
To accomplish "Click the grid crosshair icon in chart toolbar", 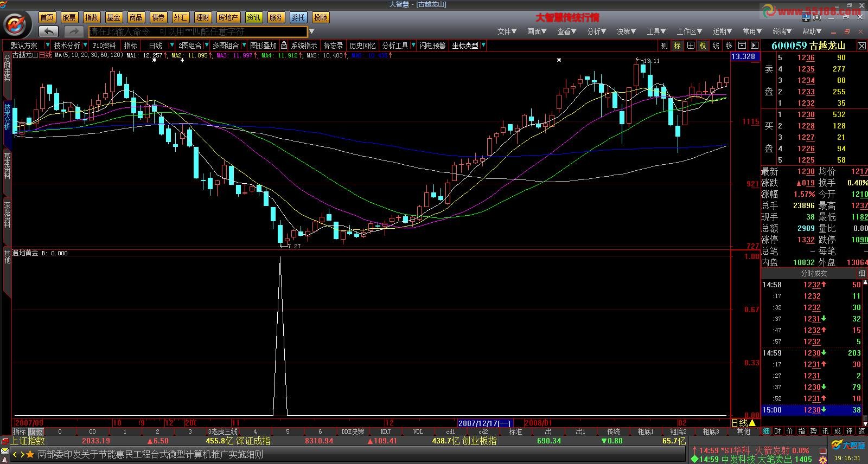I will pyautogui.click(x=690, y=46).
